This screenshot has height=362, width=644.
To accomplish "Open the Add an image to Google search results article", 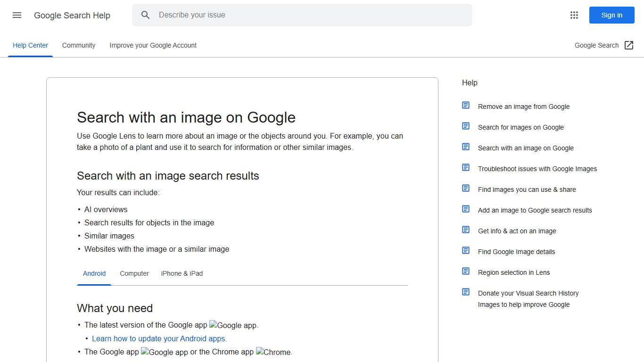I will [535, 210].
